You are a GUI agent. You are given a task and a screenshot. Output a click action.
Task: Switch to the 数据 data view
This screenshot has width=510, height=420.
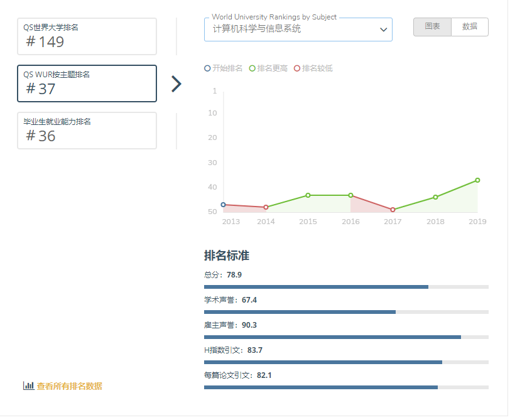[x=469, y=27]
